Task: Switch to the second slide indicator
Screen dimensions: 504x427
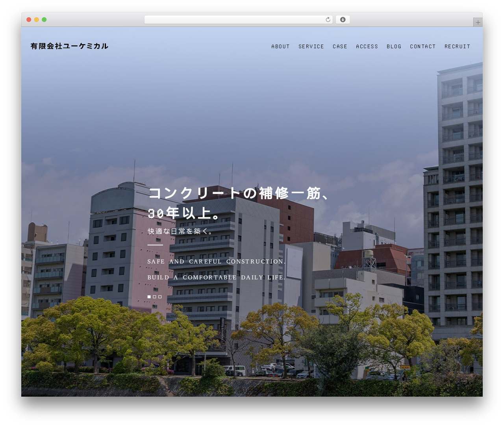Action: pyautogui.click(x=154, y=297)
